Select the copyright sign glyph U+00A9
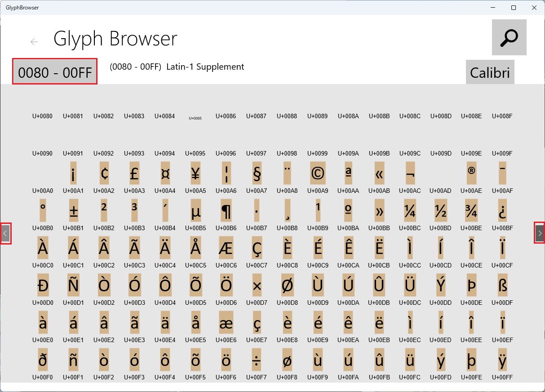 [x=318, y=173]
